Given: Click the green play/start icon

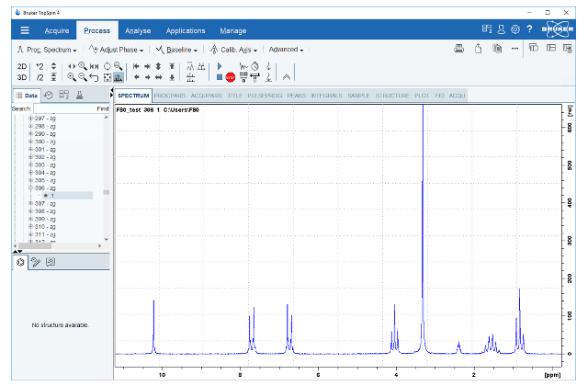Looking at the screenshot, I should pyautogui.click(x=220, y=66).
